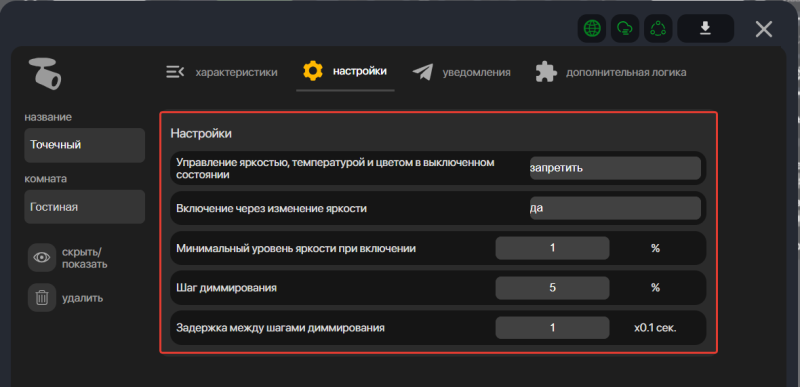Switch to the уведомления tab
Screen dimensions: 800x387
tap(462, 72)
